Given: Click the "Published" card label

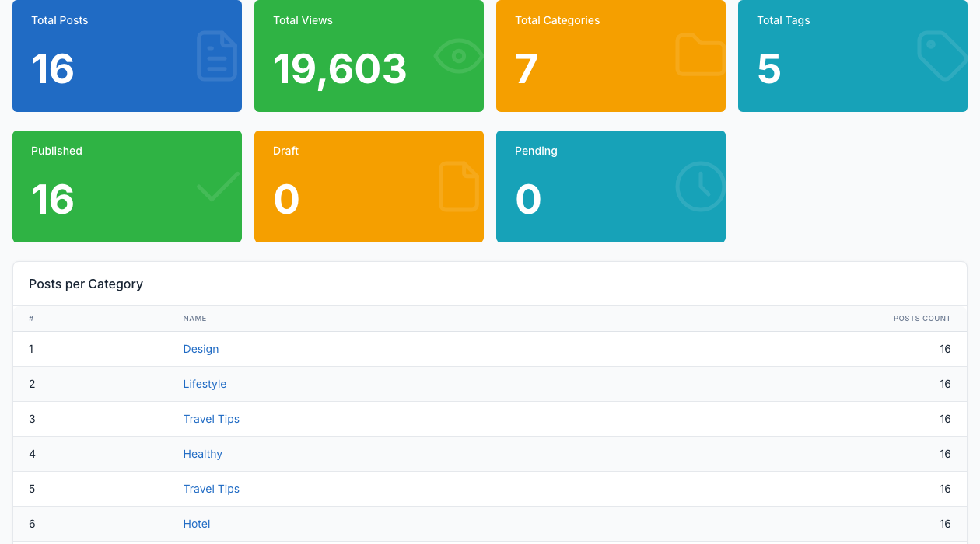Looking at the screenshot, I should click(x=57, y=151).
